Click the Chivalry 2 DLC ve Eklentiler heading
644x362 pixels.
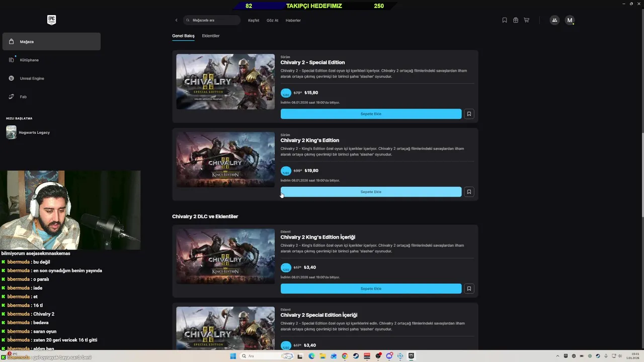[205, 216]
